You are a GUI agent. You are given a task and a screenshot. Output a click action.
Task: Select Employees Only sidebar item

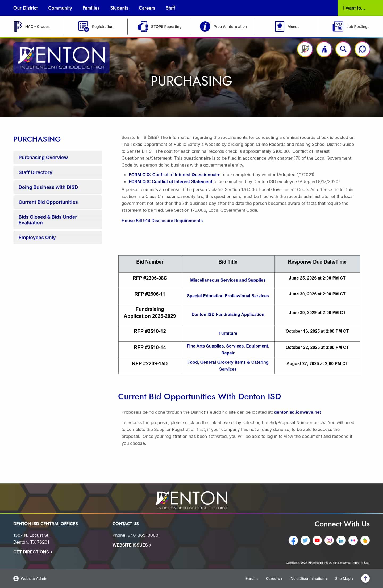coord(58,237)
